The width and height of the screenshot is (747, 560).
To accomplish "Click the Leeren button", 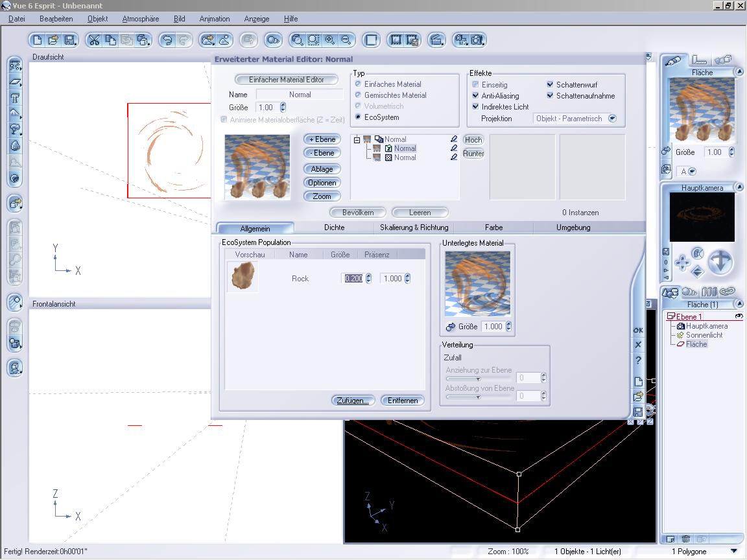I will 420,213.
